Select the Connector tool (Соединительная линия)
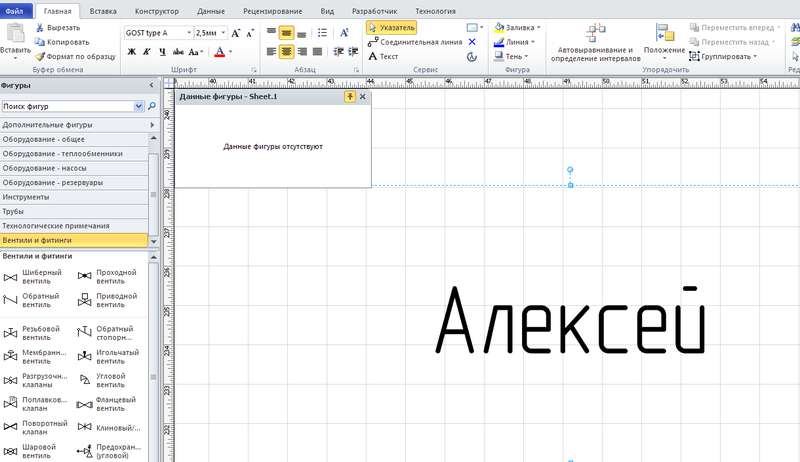Screen dimensions: 800x462 click(x=415, y=42)
